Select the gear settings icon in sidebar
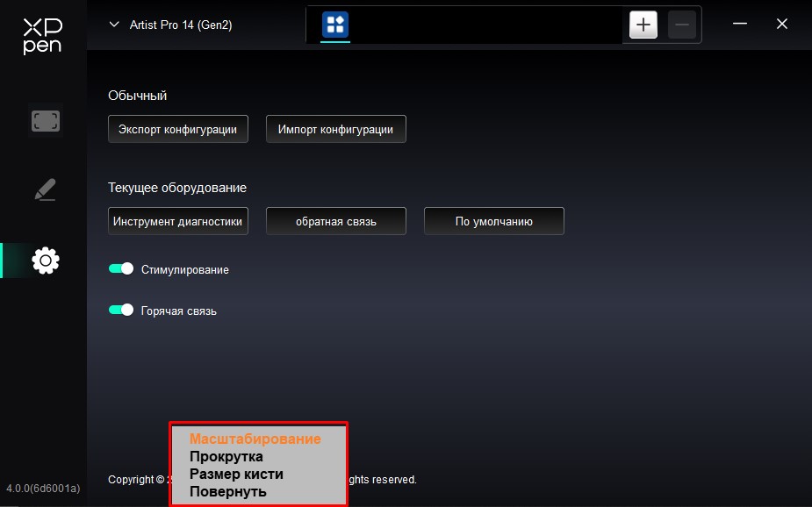Screen dimensions: 812x507 click(46, 261)
